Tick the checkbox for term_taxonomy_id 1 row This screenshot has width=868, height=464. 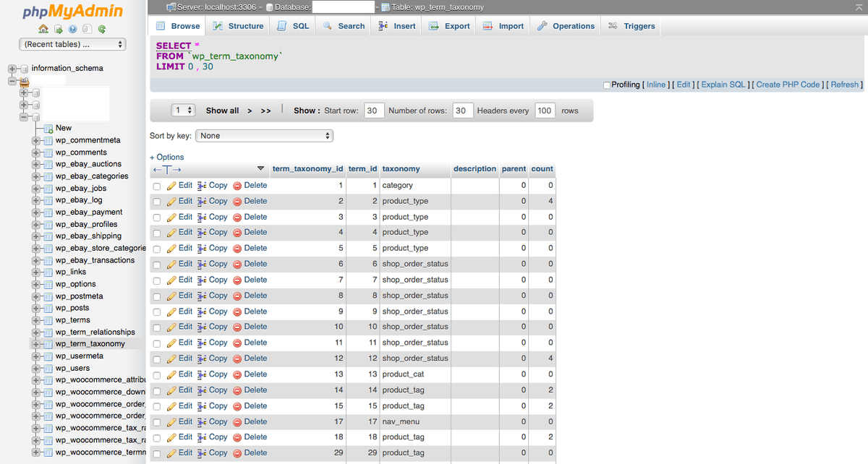pos(157,186)
